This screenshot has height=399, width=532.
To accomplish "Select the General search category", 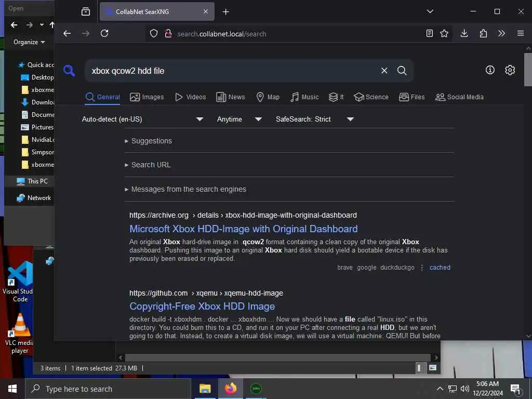I will (x=102, y=97).
